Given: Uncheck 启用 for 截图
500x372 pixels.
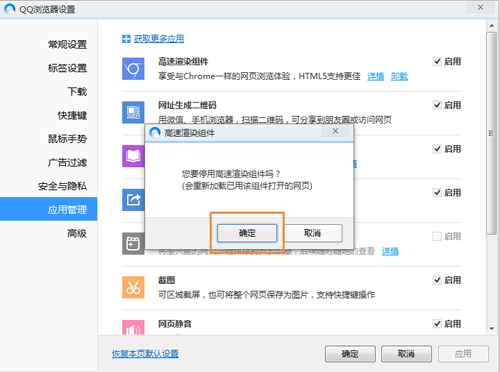Looking at the screenshot, I should pyautogui.click(x=437, y=280).
